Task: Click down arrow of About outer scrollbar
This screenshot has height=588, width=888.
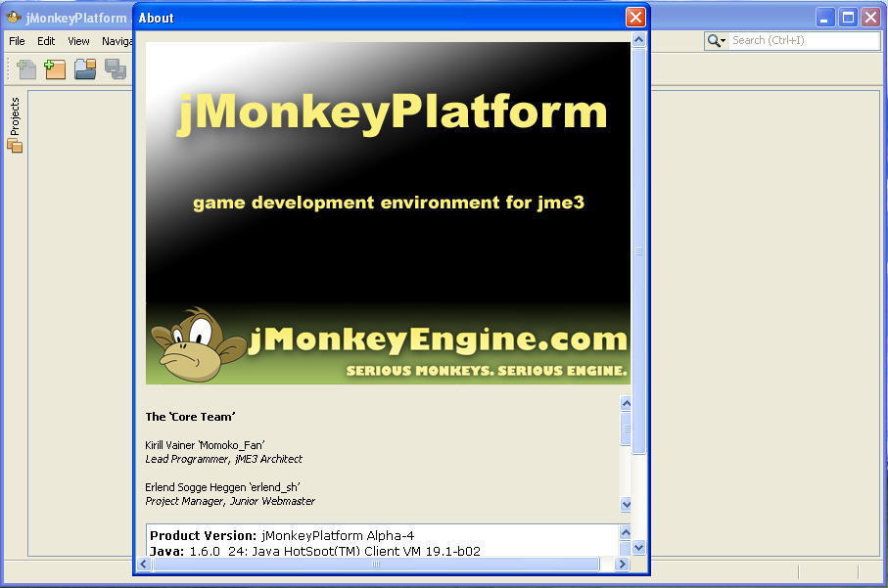Action: (x=638, y=547)
